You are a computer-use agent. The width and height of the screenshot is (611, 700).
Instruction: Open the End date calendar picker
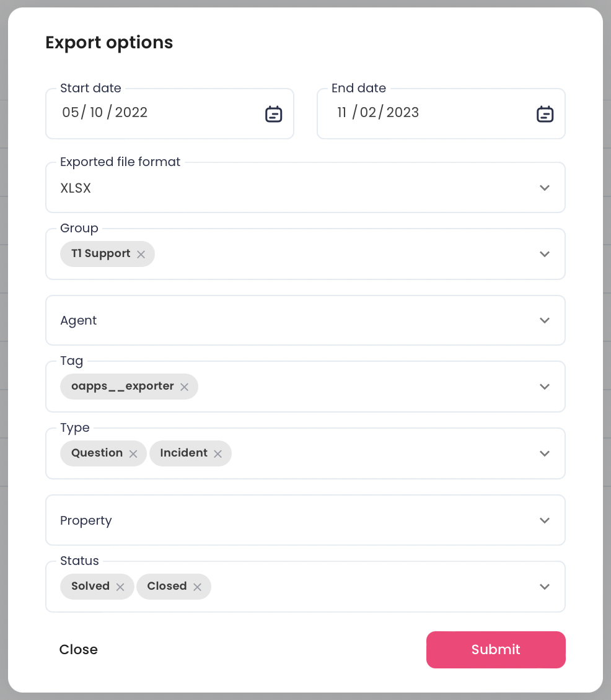click(545, 114)
